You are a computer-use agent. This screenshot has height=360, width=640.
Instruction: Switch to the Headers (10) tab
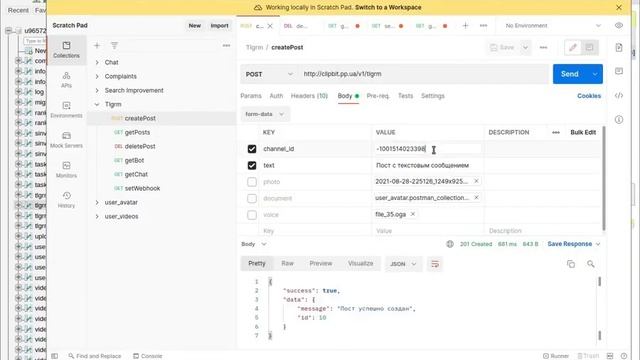pos(309,96)
